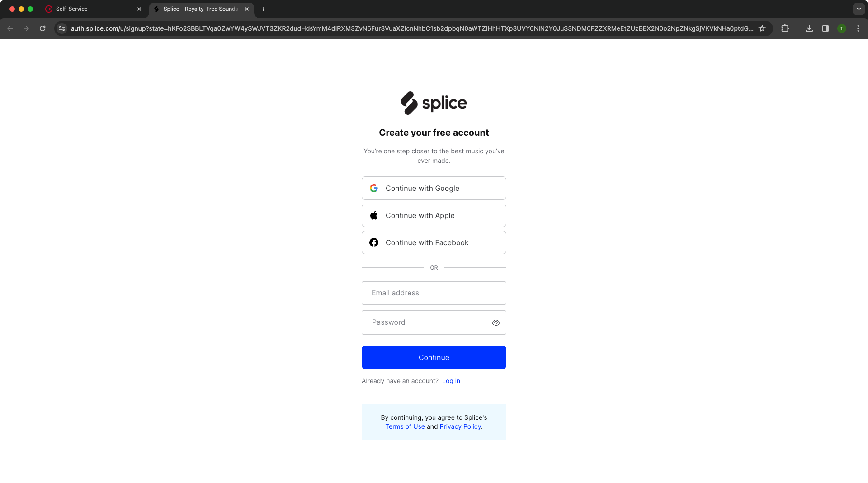View site information icon in address bar

(62, 28)
